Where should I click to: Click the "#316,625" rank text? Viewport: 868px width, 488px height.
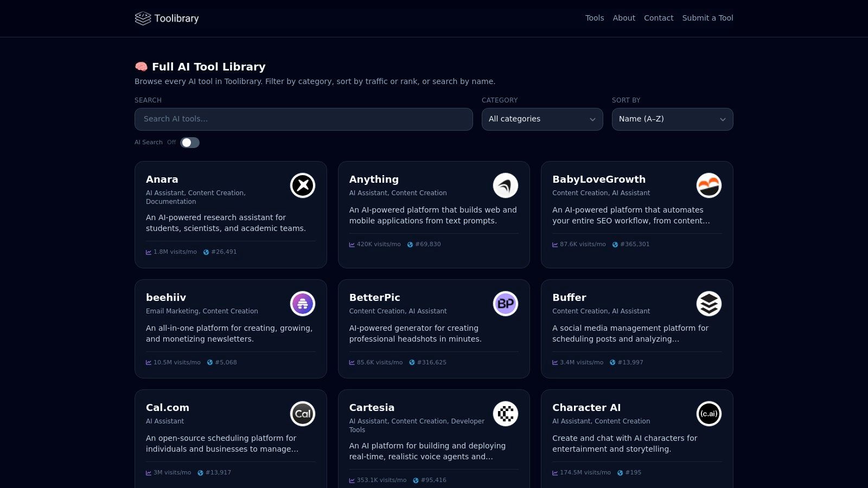[432, 363]
